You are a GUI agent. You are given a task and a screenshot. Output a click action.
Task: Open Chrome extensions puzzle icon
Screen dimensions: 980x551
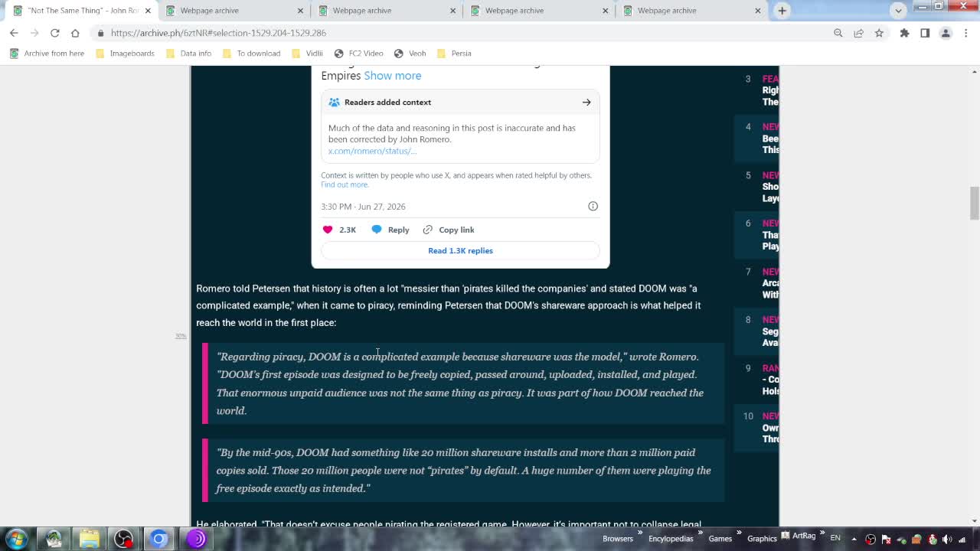(x=904, y=33)
